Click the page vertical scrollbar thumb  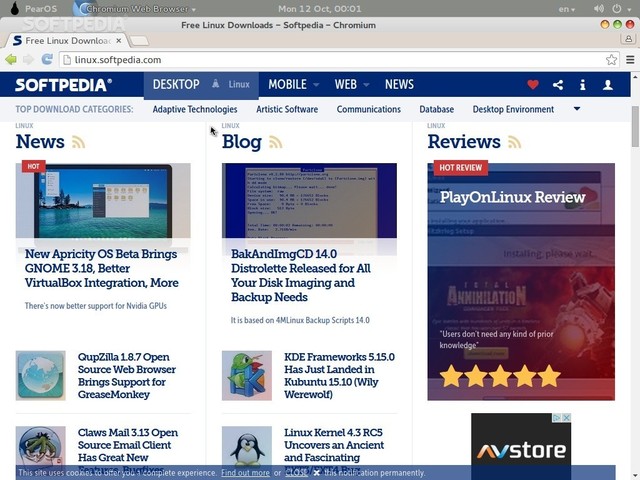[x=635, y=126]
